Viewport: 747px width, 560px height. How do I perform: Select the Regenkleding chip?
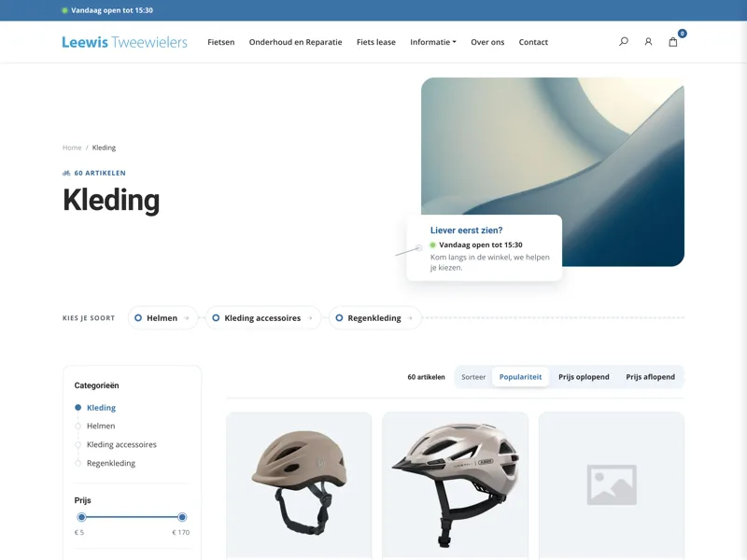375,317
